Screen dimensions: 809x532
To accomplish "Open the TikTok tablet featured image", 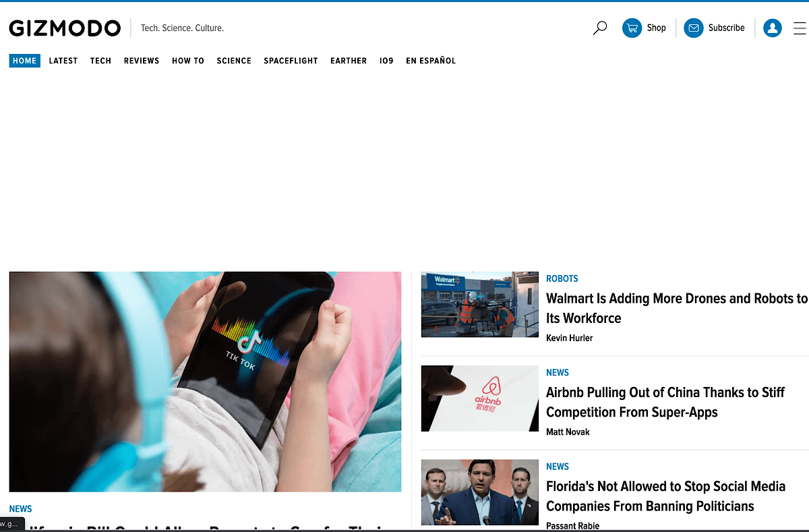I will click(205, 382).
